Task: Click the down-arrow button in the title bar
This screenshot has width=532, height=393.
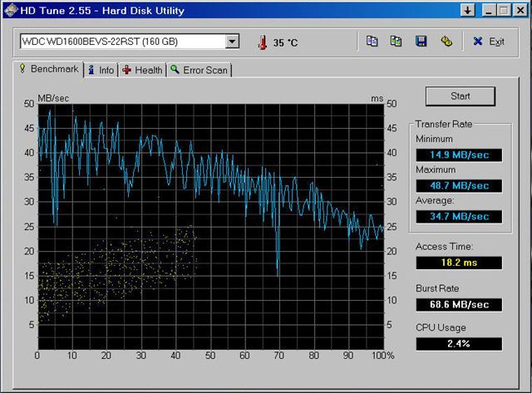Action: [468, 10]
